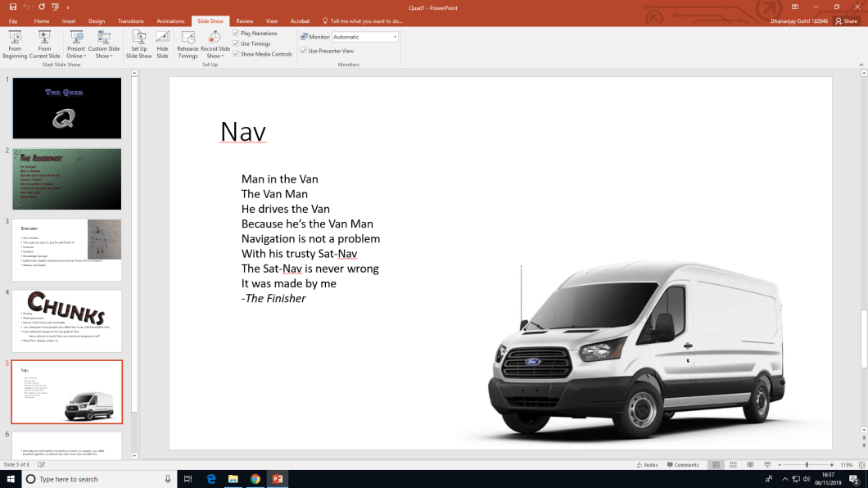Screen dimensions: 868x488
Task: Switch to the Design tab
Action: (97, 21)
